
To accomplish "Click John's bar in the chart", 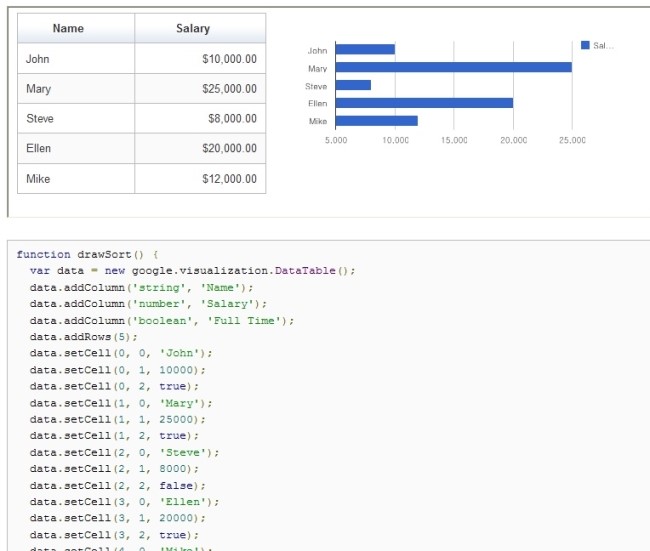I will [365, 49].
